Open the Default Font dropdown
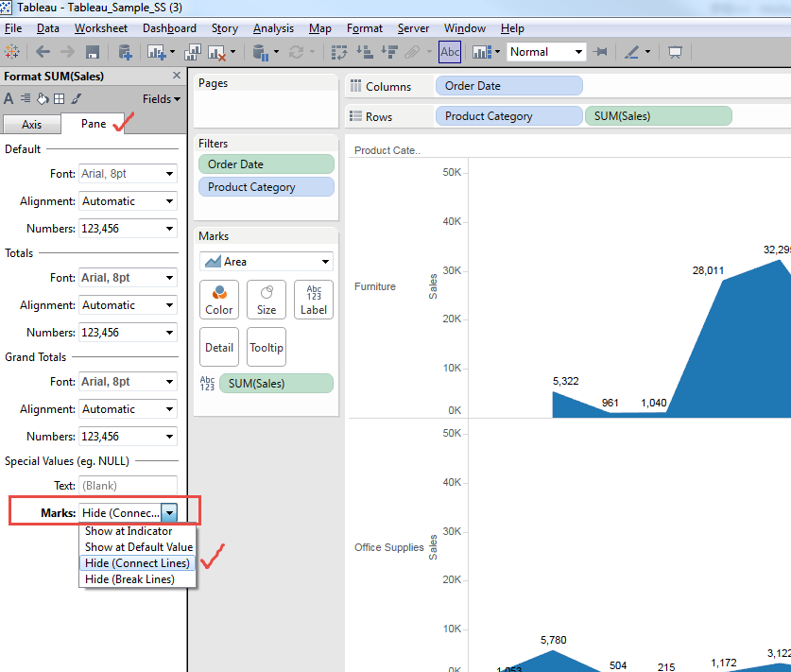 [129, 174]
